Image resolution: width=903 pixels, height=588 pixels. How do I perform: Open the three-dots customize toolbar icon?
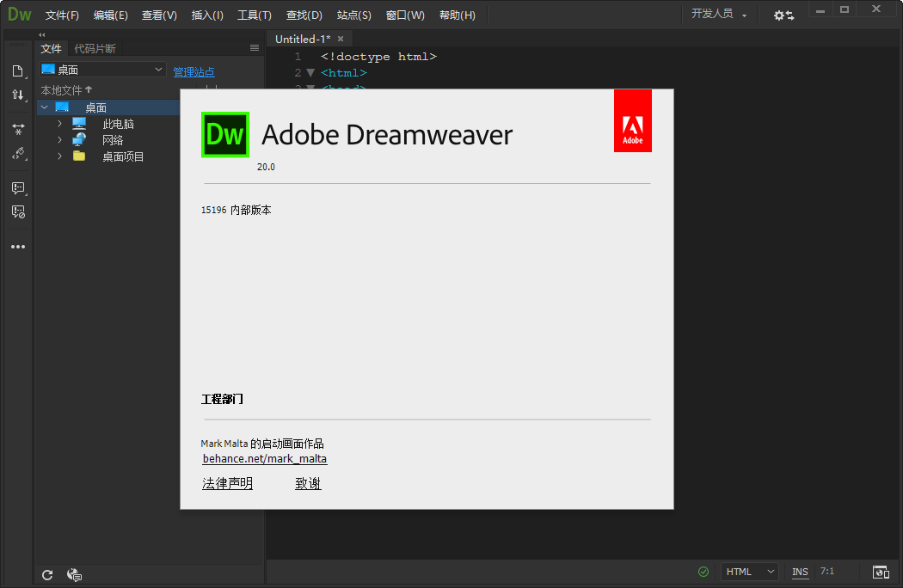(x=18, y=247)
